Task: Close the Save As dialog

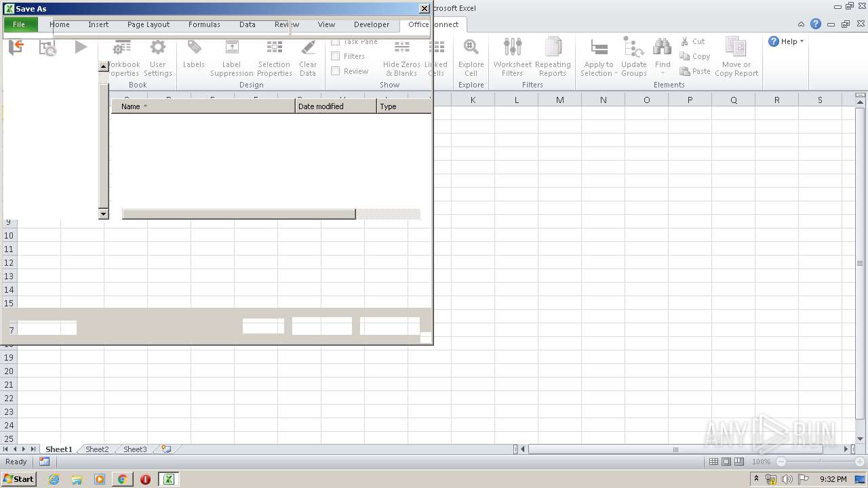Action: click(424, 9)
